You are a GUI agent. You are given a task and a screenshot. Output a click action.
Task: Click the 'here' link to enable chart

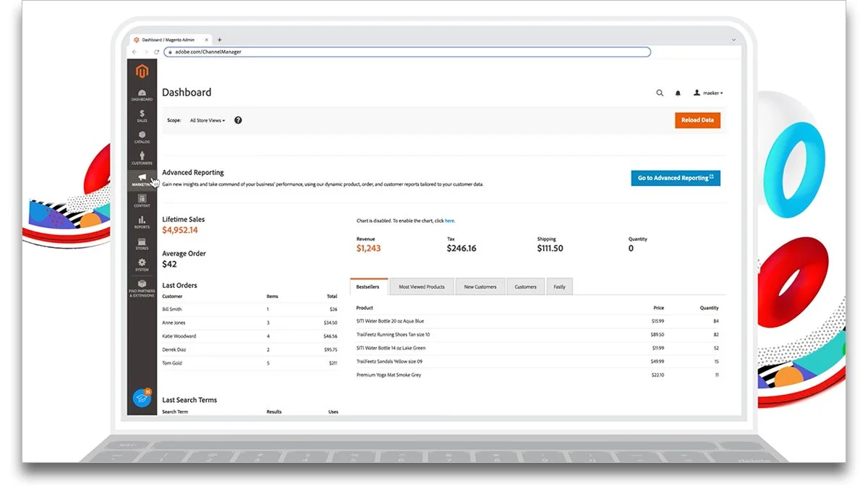coord(449,221)
